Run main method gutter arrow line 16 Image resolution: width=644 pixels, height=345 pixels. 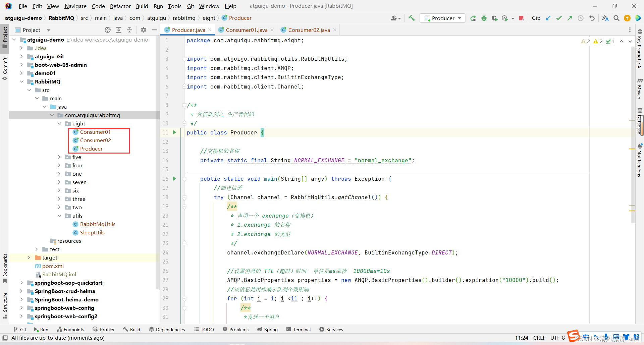coord(174,179)
